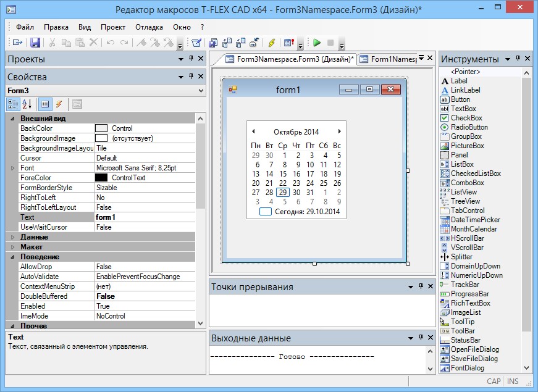Save with the floppy disk toolbar icon
Image resolution: width=538 pixels, height=392 pixels.
[35, 43]
